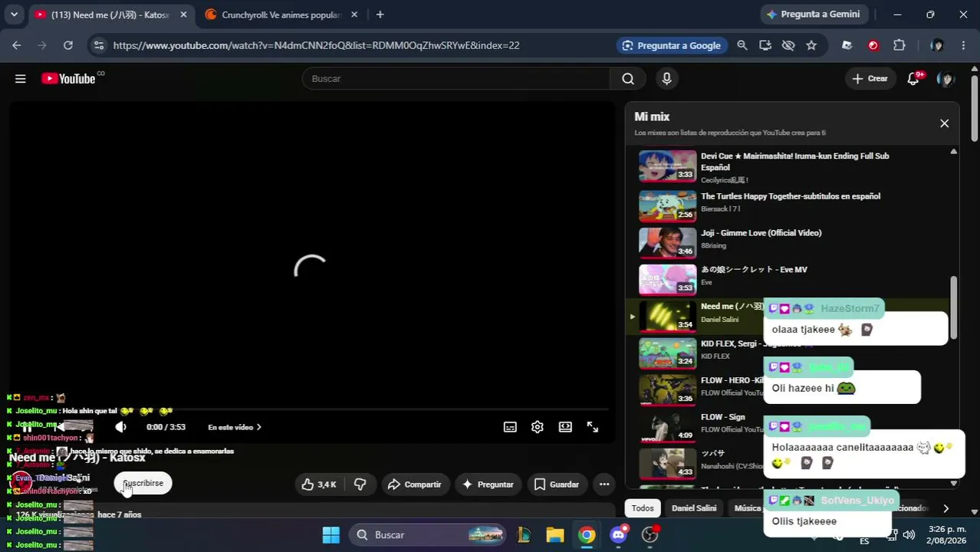Screen dimensions: 980x552
Task: Share the video via Compartir button
Action: (x=415, y=484)
